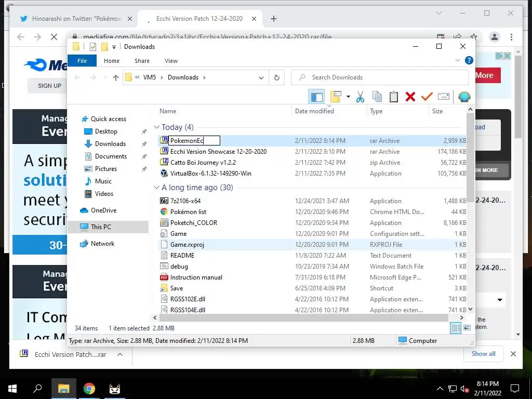This screenshot has width=532, height=399.
Task: Open the Windows Start menu
Action: pos(12,389)
